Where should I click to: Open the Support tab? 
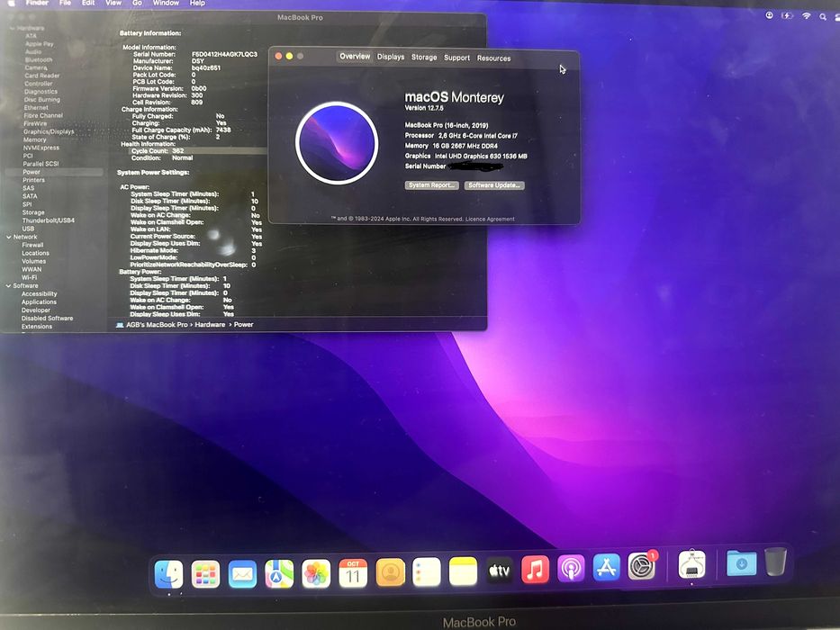click(456, 58)
